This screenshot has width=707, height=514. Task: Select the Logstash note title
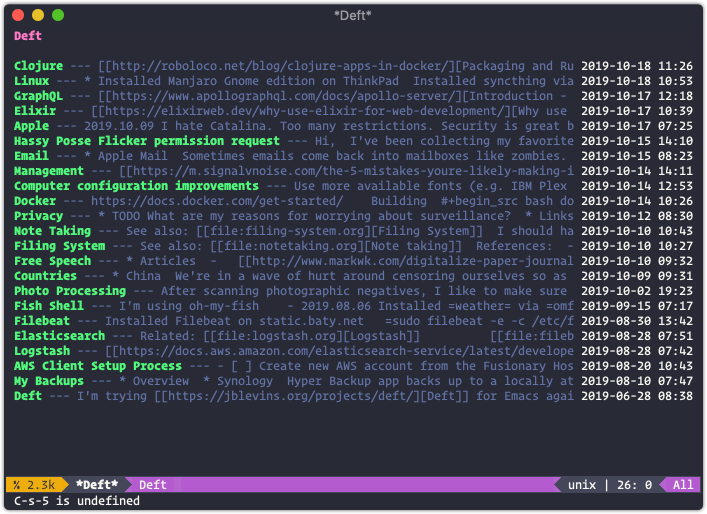[42, 351]
